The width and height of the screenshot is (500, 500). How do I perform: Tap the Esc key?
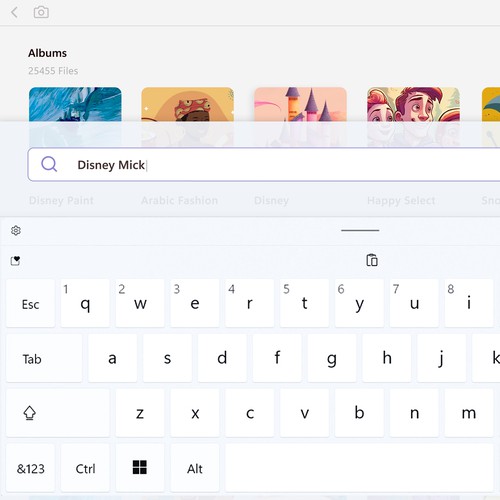(30, 303)
